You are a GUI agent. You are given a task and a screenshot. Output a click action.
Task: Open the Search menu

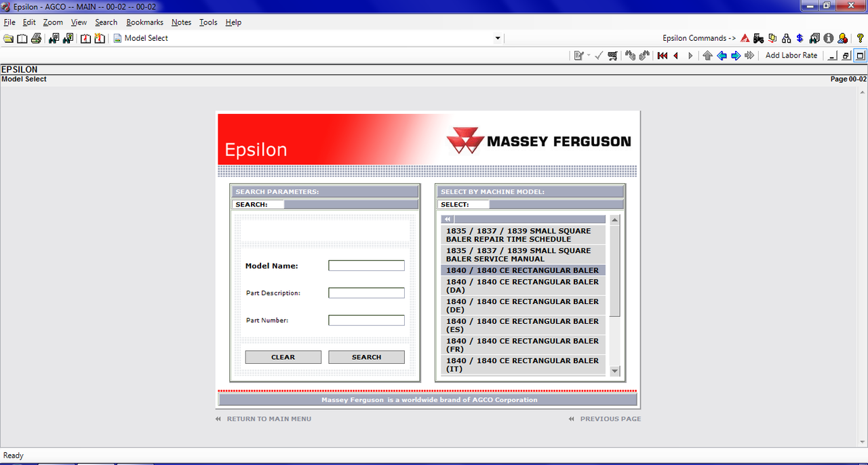click(x=106, y=22)
